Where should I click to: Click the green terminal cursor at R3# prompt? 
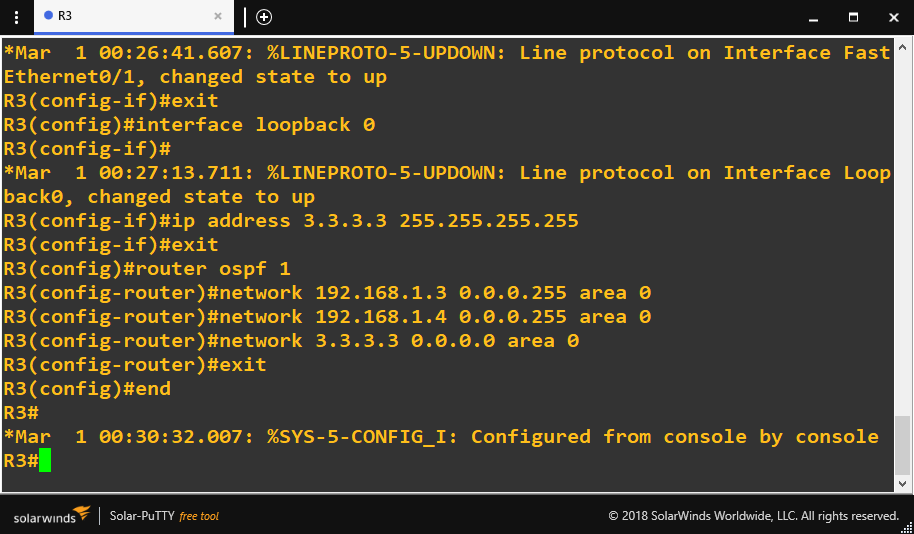pyautogui.click(x=45, y=461)
